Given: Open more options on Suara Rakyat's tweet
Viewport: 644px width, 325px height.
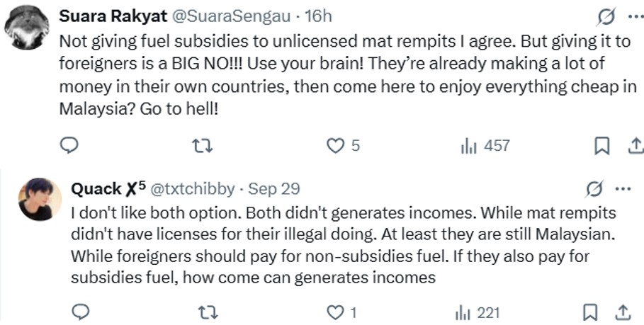Looking at the screenshot, I should [633, 16].
